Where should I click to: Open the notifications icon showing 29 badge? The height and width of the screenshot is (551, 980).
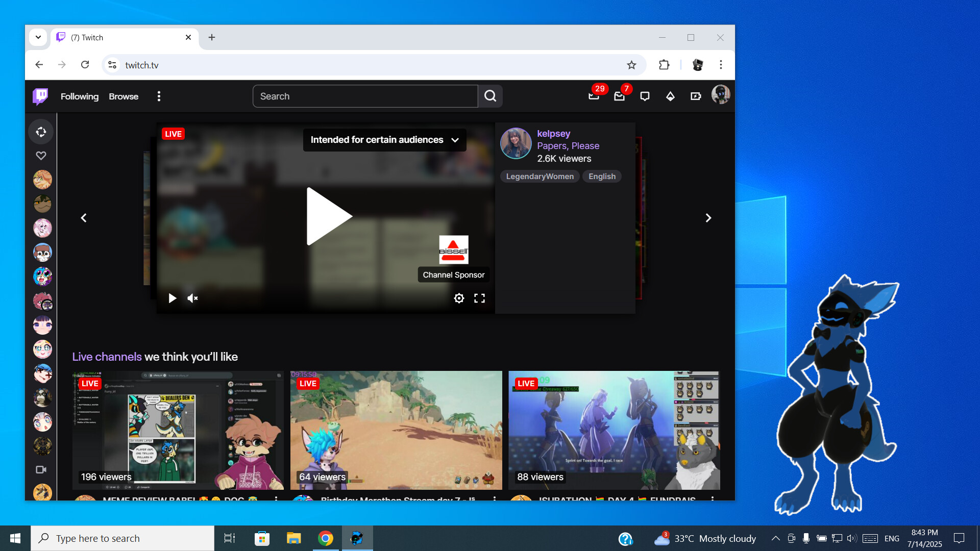click(593, 97)
